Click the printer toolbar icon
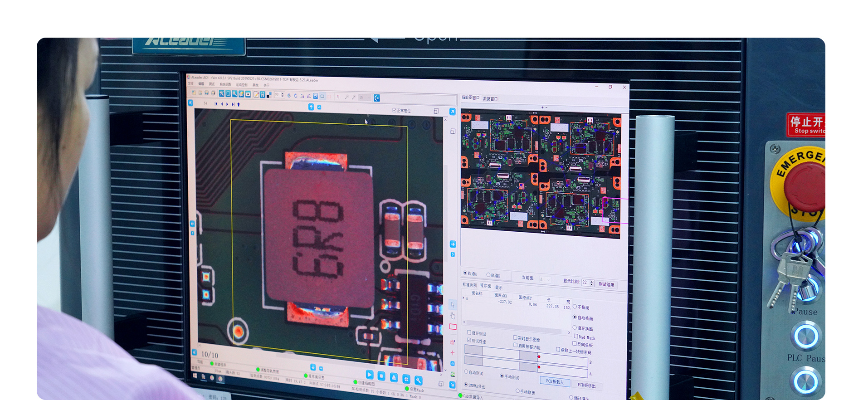 click(x=213, y=93)
